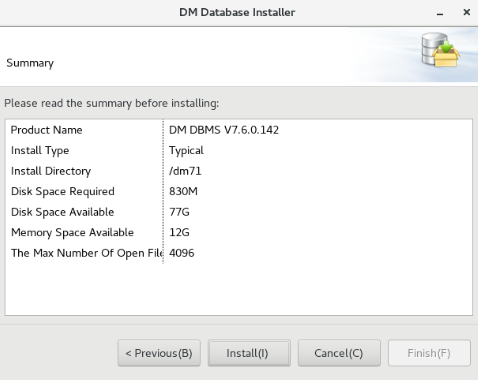
Task: Click the database installer box icon
Action: pyautogui.click(x=441, y=49)
